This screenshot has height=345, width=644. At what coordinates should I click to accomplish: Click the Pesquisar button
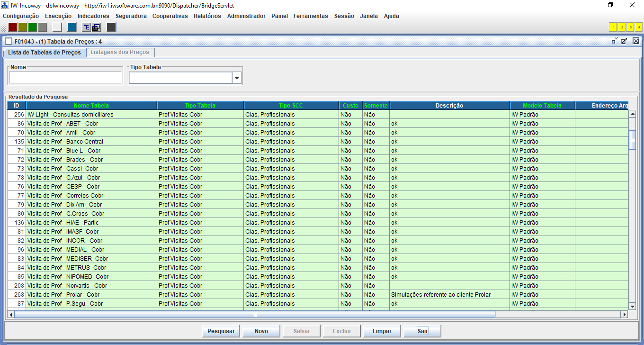tap(221, 331)
